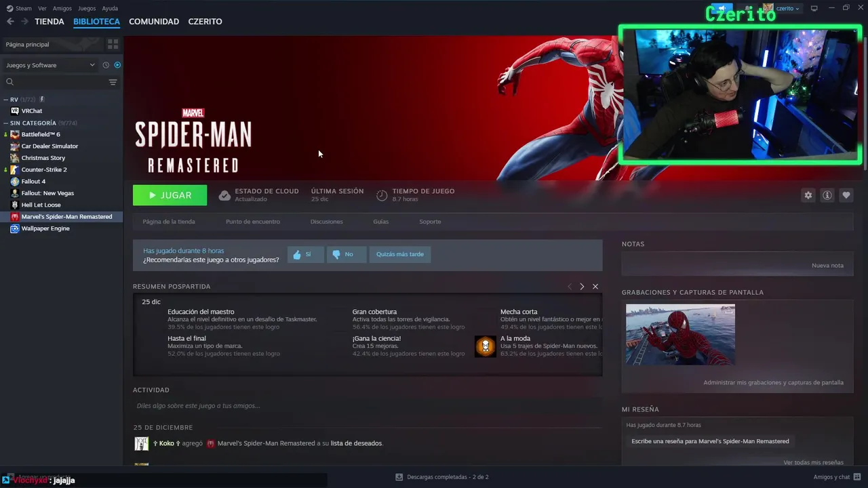This screenshot has width=868, height=488.
Task: Open notifications bell icon
Action: point(747,8)
